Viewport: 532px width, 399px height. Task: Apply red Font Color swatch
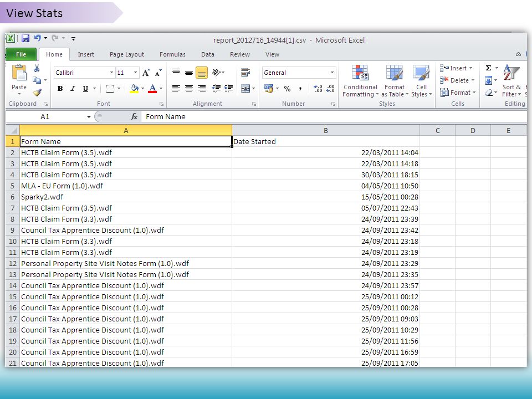tap(152, 89)
